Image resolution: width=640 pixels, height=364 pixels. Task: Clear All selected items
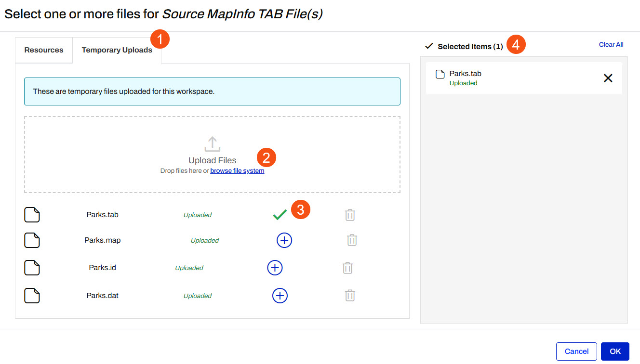(611, 45)
